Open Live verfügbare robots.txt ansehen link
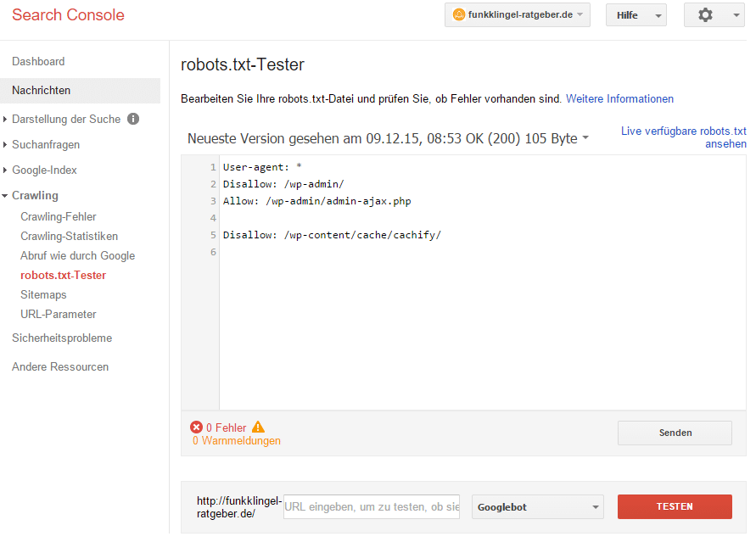The width and height of the screenshot is (756, 542). [683, 137]
